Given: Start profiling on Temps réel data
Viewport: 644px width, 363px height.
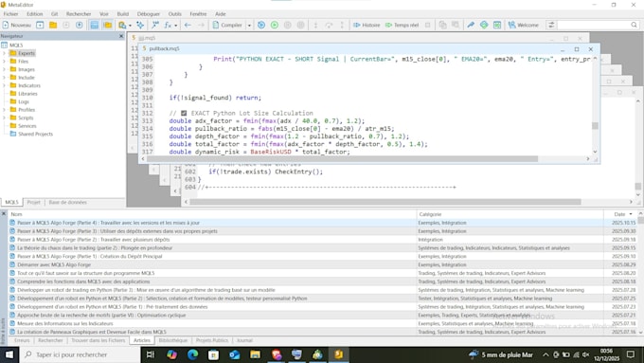Looking at the screenshot, I should pyautogui.click(x=402, y=25).
